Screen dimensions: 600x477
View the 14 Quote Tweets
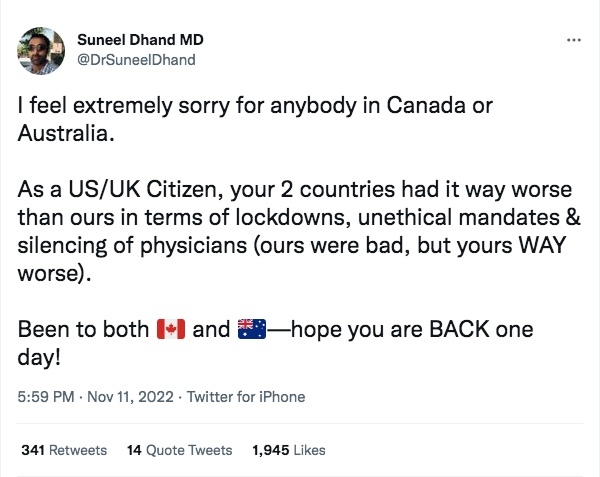pyautogui.click(x=180, y=450)
